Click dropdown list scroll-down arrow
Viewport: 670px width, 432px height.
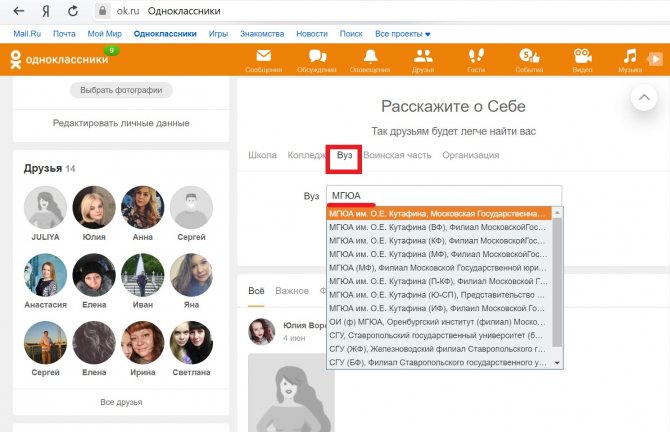tap(557, 363)
